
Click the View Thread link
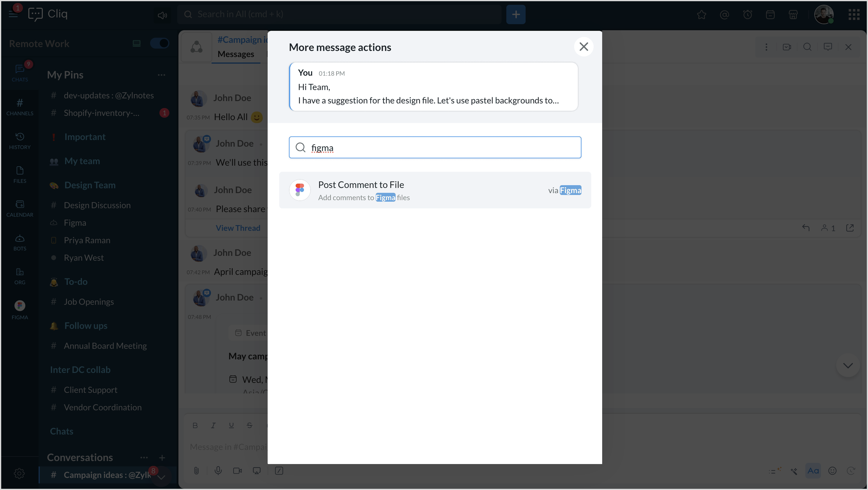(238, 228)
